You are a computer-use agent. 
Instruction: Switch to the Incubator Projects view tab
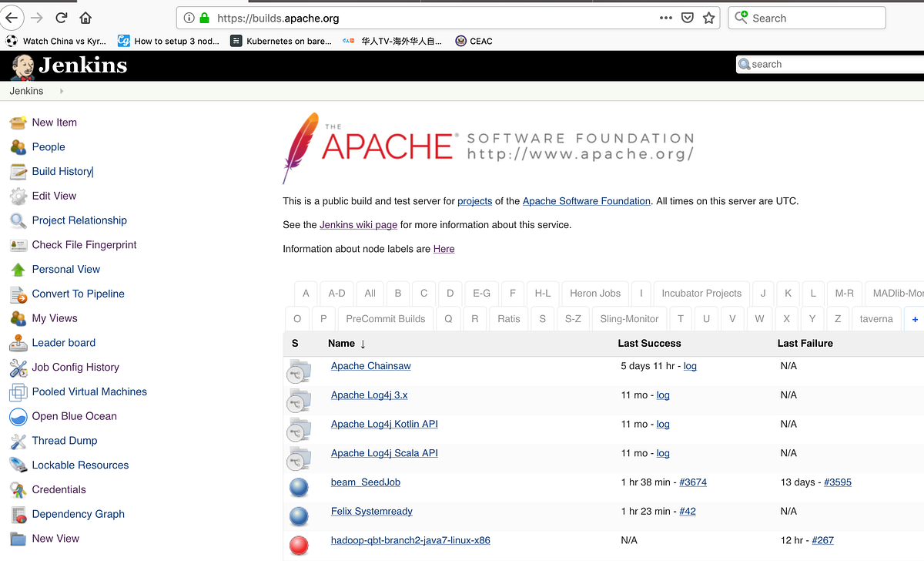tap(701, 293)
